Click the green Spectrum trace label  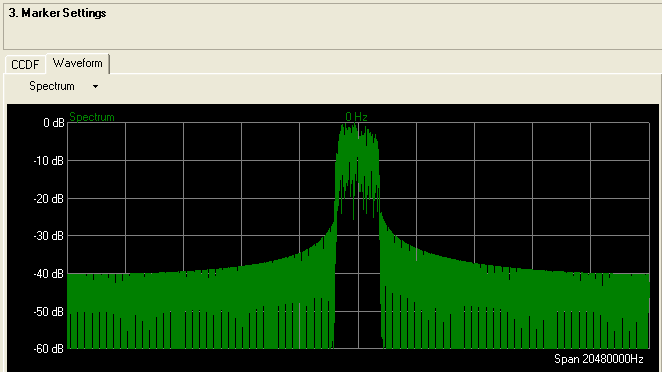(x=92, y=117)
